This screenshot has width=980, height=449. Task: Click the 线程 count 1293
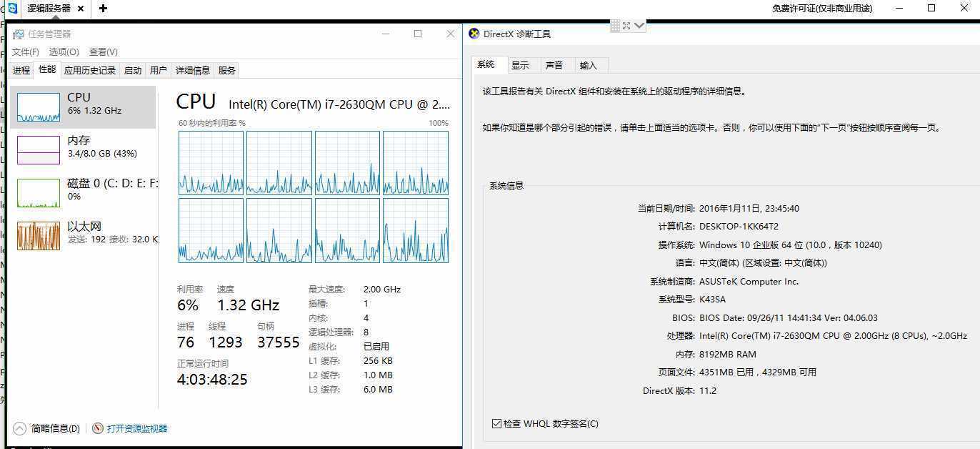click(x=226, y=342)
